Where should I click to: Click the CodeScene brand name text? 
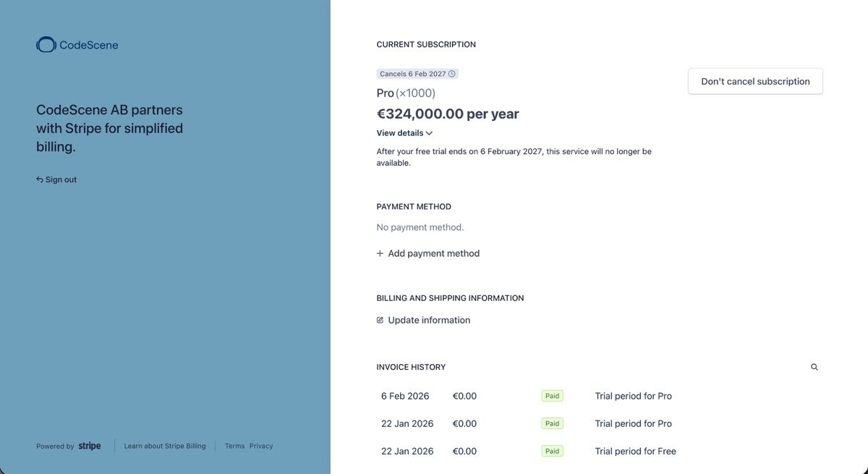88,45
